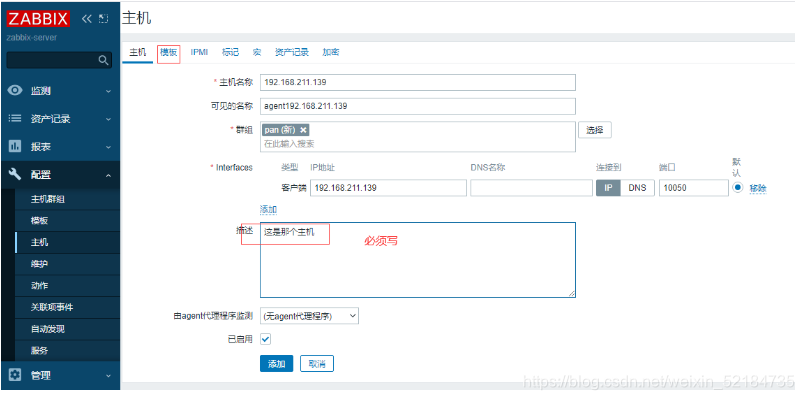Toggle the 已启用 checkbox
The width and height of the screenshot is (804, 400).
(x=265, y=339)
